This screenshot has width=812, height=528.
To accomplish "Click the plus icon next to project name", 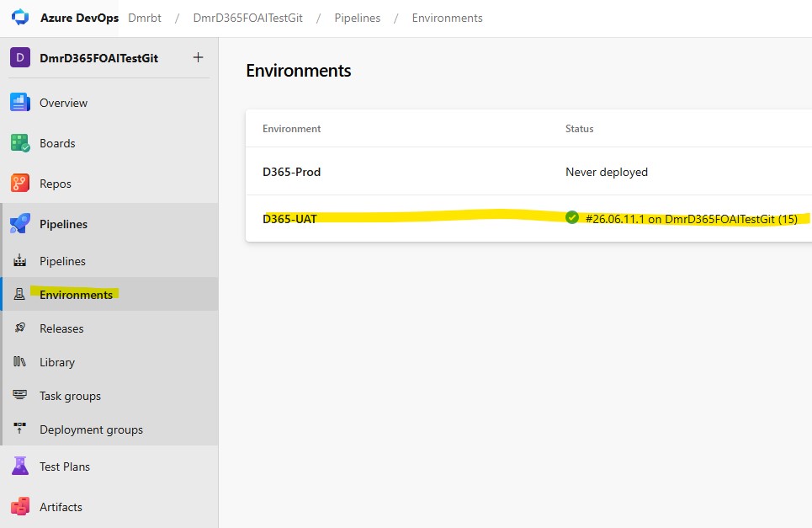I will click(198, 57).
